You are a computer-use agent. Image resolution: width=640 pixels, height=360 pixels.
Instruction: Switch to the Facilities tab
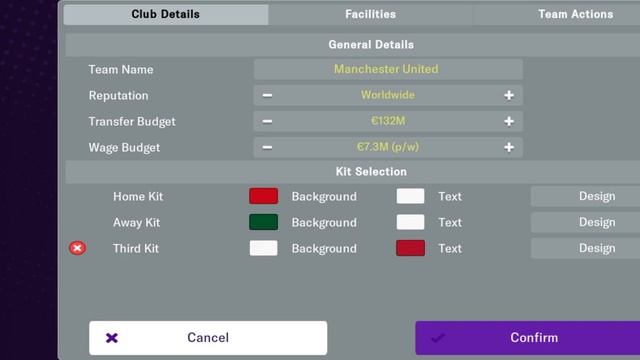[x=370, y=14]
